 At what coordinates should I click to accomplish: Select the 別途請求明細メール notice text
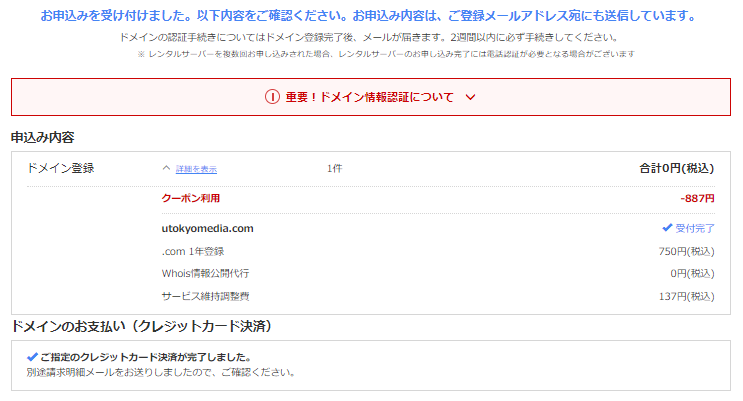coord(161,373)
